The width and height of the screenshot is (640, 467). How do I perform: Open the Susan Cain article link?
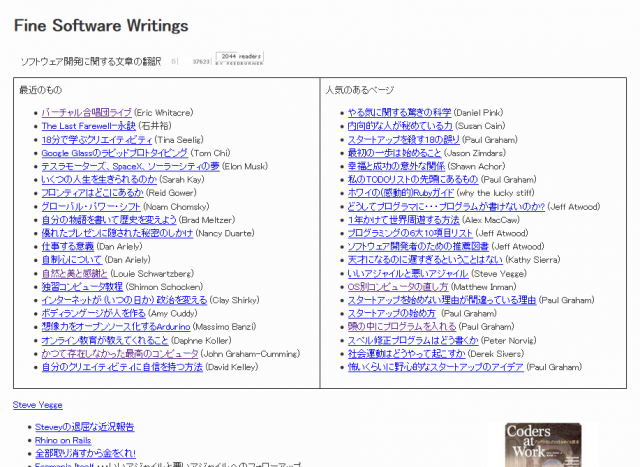(400, 126)
